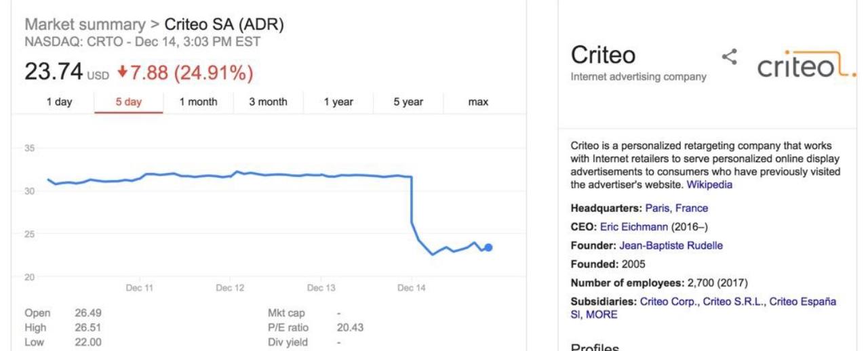Viewport: 868px width, 351px height.
Task: Select the 5 year tab
Action: click(x=408, y=102)
